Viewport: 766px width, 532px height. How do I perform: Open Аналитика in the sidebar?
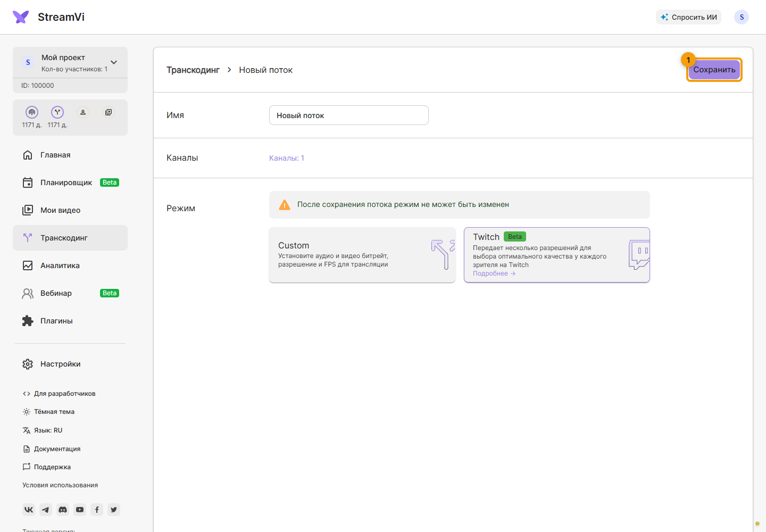tap(70, 265)
